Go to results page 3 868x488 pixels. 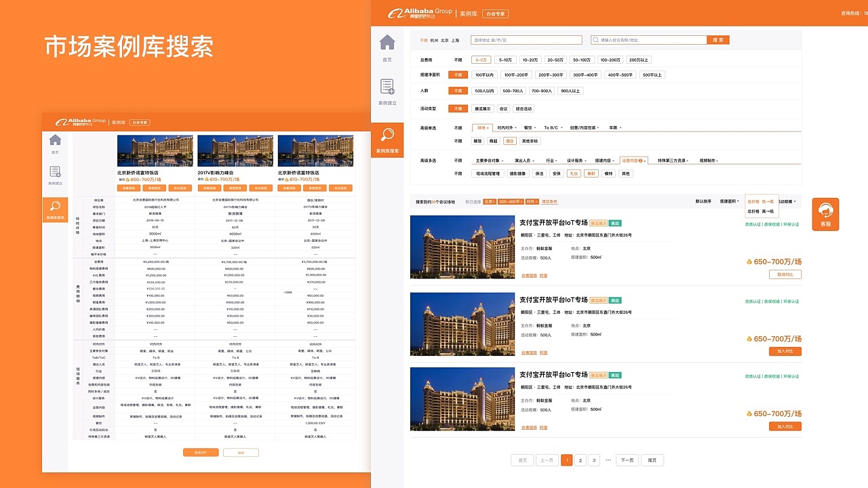[x=594, y=460]
